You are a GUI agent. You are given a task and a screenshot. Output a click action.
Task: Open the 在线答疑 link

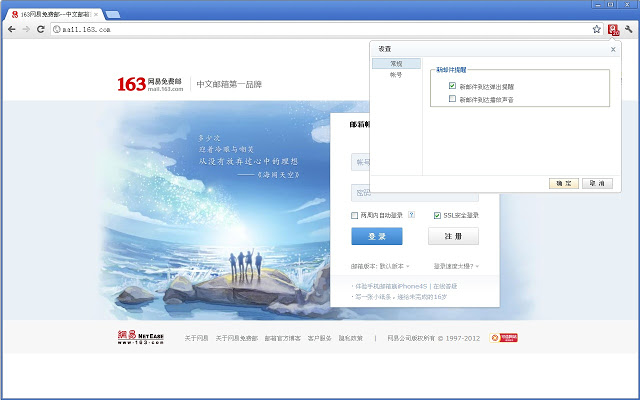pyautogui.click(x=445, y=286)
